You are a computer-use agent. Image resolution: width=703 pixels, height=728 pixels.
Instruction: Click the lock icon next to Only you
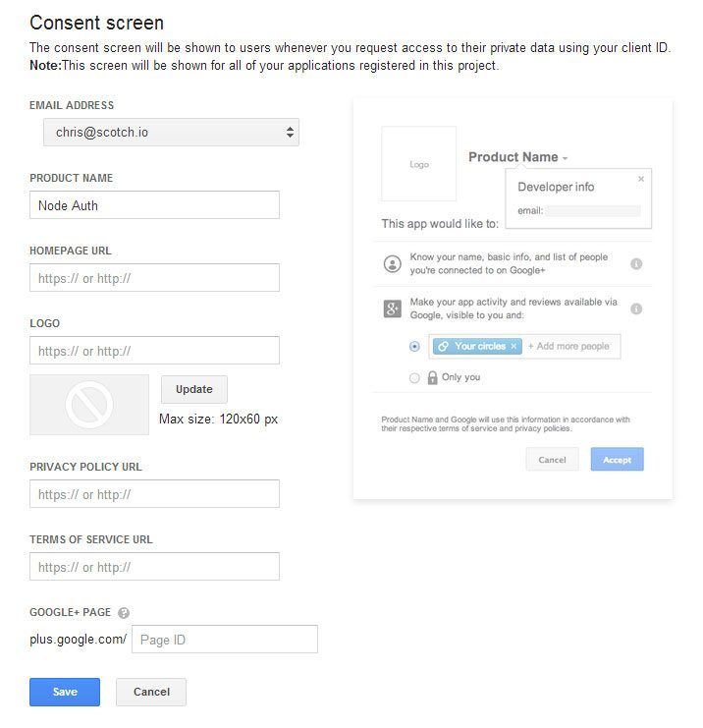click(x=432, y=377)
